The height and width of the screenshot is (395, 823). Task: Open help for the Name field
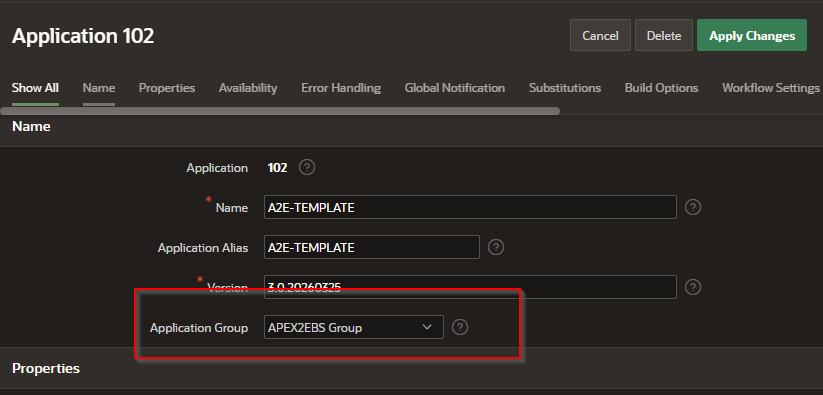693,207
